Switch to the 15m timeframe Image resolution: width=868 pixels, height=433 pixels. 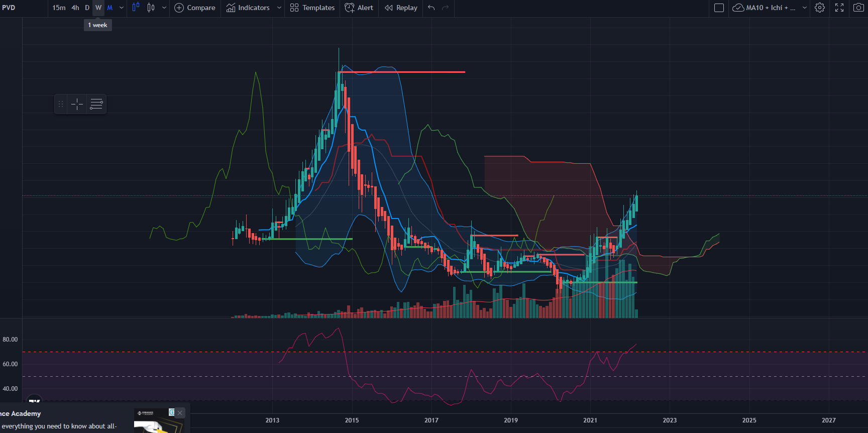(59, 8)
